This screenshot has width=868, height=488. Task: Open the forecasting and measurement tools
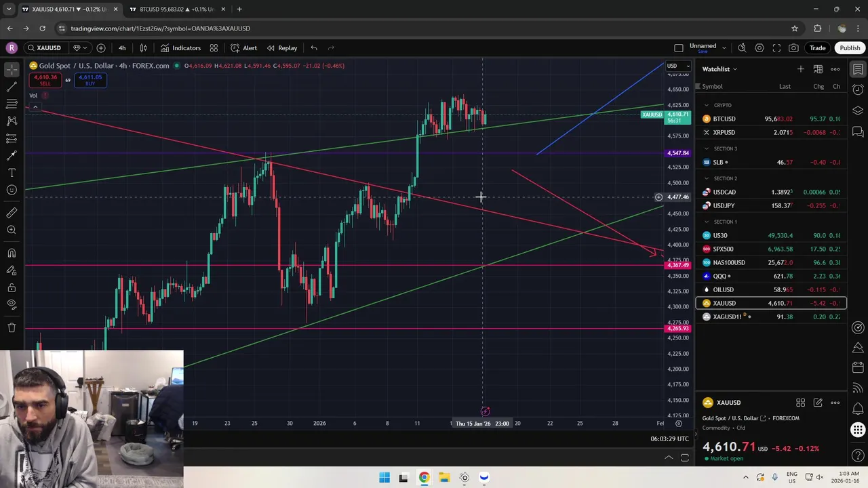(x=12, y=138)
